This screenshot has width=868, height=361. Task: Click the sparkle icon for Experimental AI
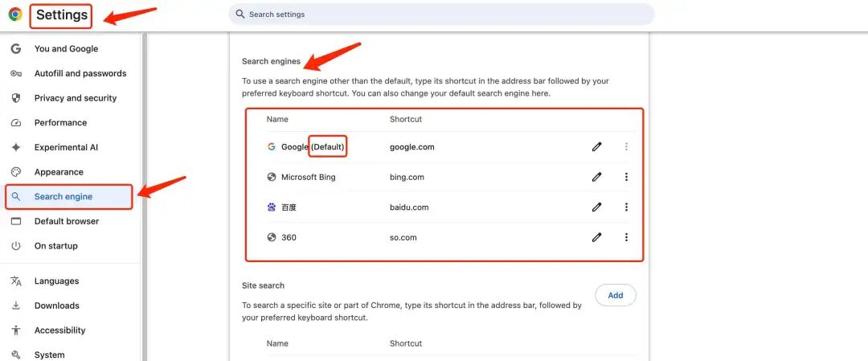16,147
